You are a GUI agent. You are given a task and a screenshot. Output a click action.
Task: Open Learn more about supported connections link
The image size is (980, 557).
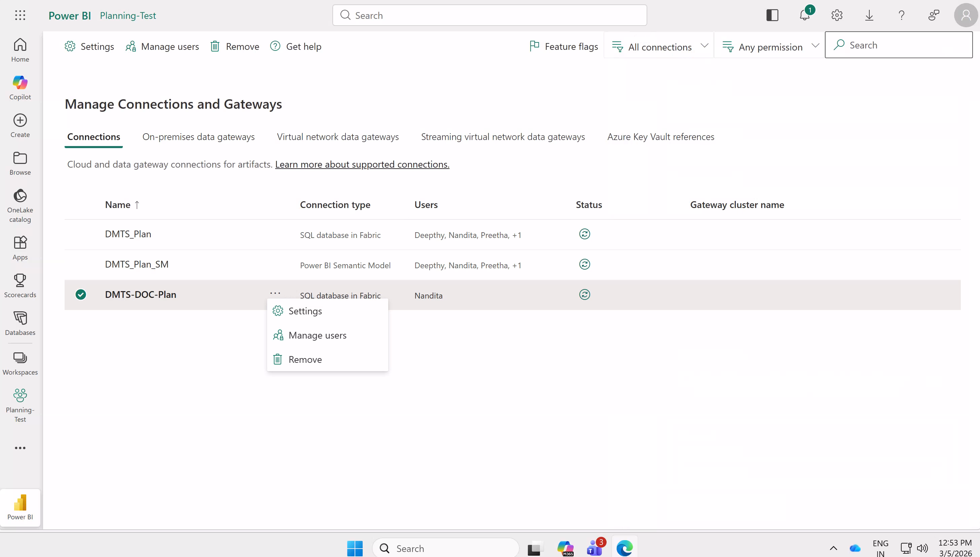tap(362, 164)
